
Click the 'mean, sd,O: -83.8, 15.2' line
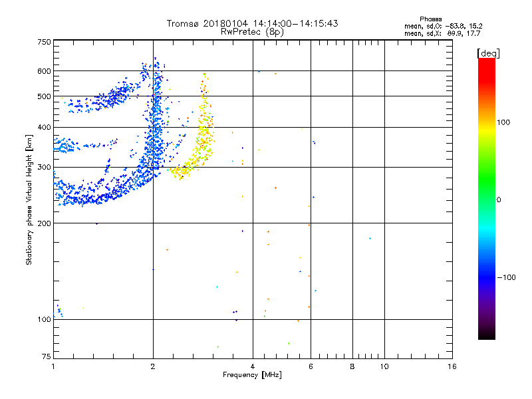pos(443,26)
